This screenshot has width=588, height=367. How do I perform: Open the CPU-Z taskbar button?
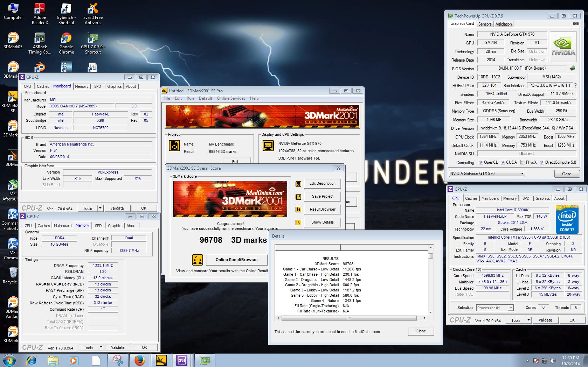coord(182,360)
